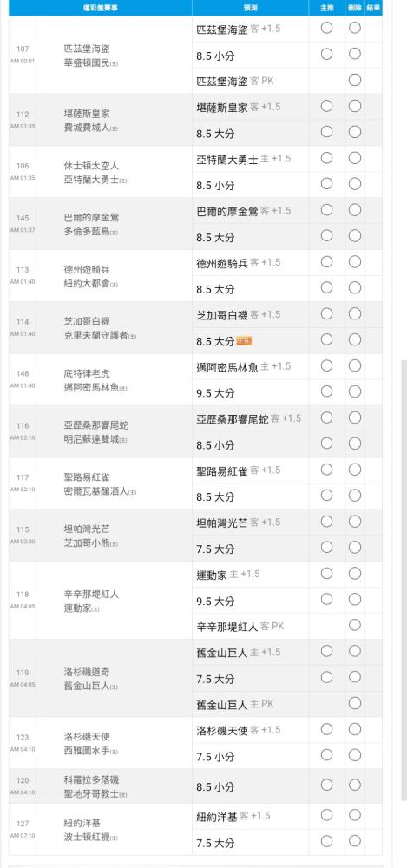
Task: Click the 主推 column header
Action: [326, 8]
